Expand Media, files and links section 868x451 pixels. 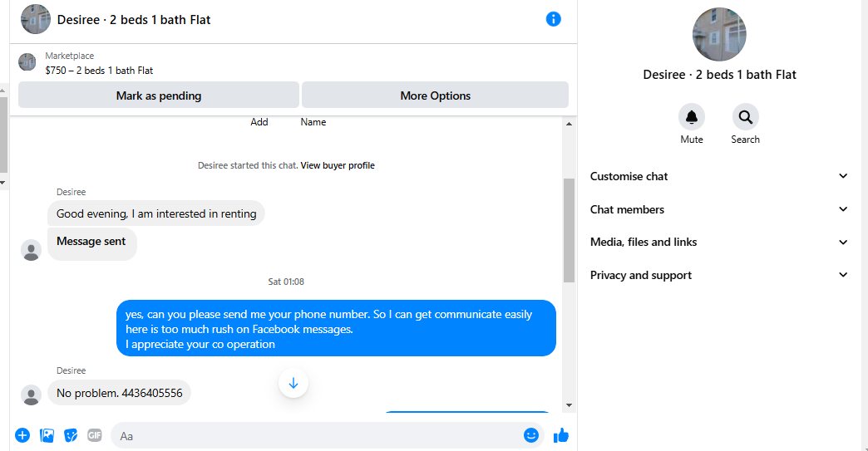718,242
